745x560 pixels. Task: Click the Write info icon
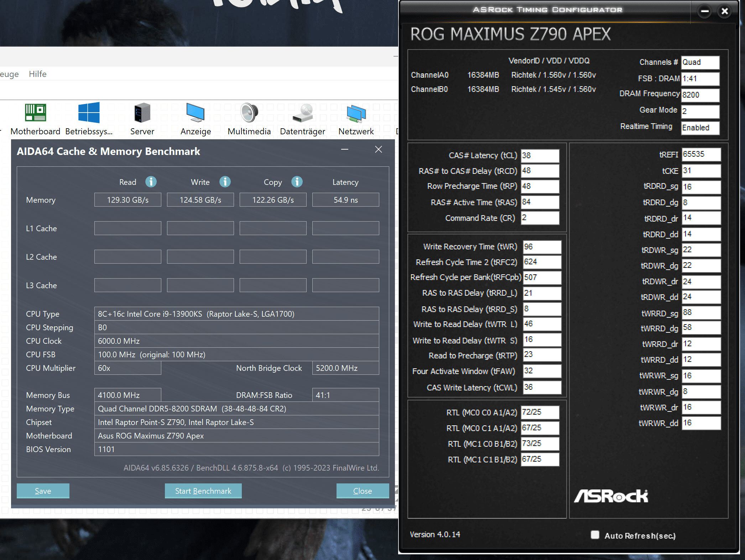tap(225, 182)
